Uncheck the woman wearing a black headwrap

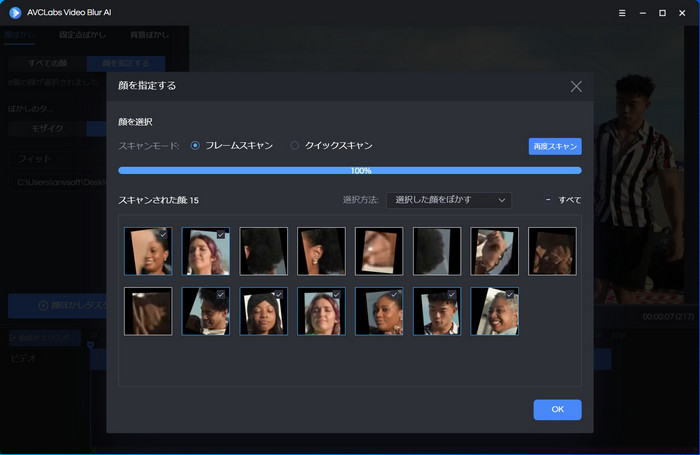click(x=279, y=295)
